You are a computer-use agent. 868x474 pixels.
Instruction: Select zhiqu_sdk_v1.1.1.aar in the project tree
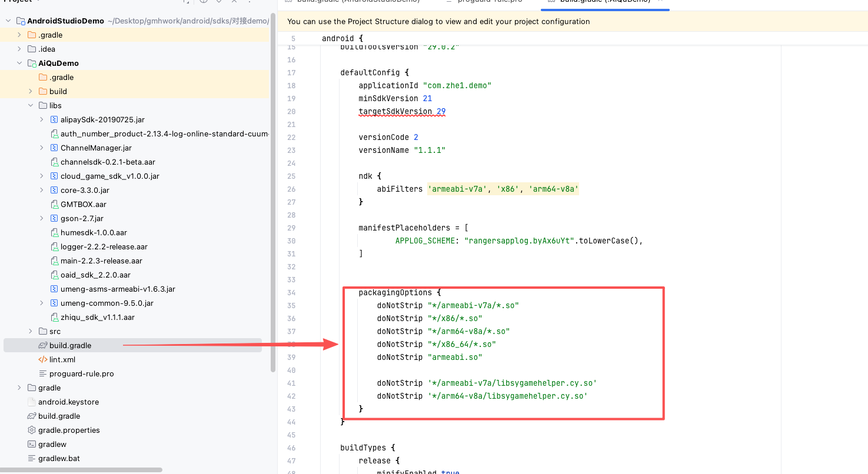coord(97,317)
